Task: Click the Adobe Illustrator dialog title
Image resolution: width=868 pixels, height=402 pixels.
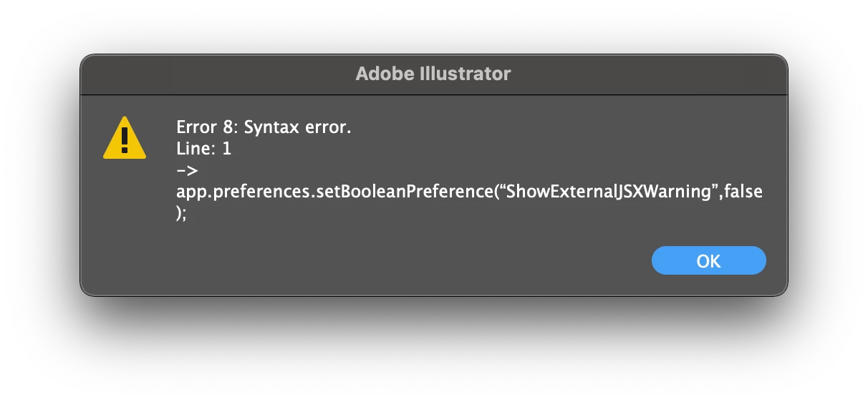Action: pos(433,74)
